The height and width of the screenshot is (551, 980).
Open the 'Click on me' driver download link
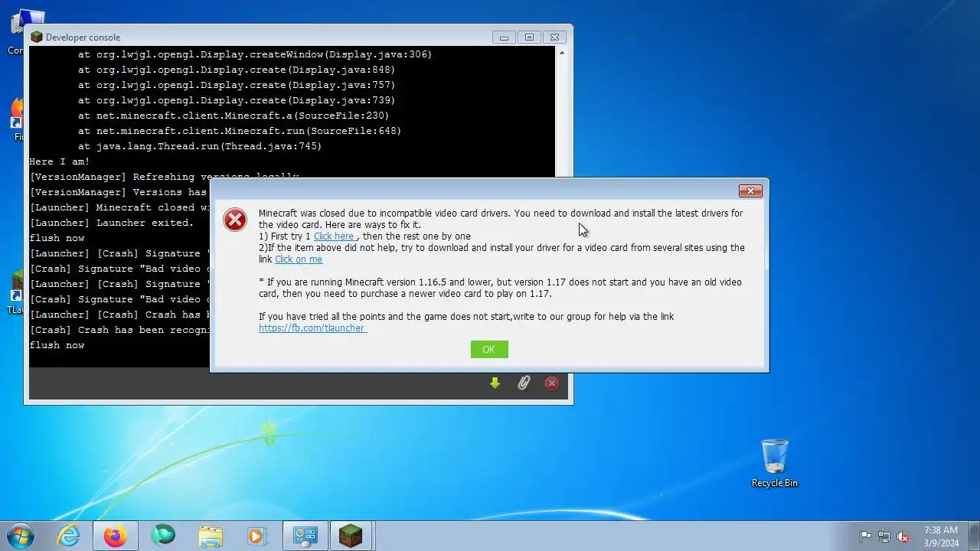(299, 259)
